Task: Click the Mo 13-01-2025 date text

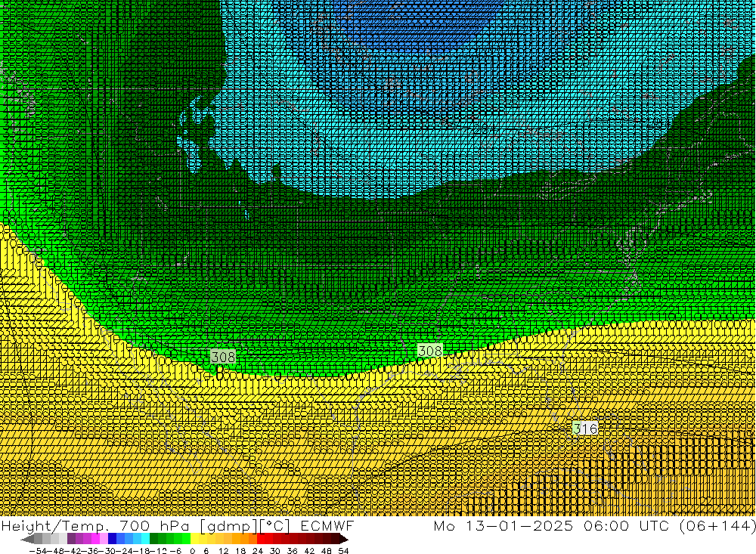Action: click(x=503, y=525)
